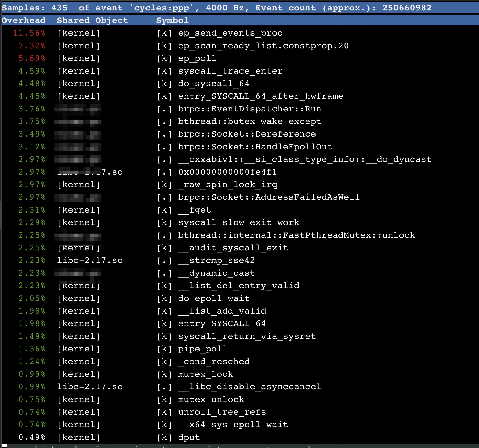The width and height of the screenshot is (479, 448).
Task: Click the event count 250660982 value
Action: point(407,8)
